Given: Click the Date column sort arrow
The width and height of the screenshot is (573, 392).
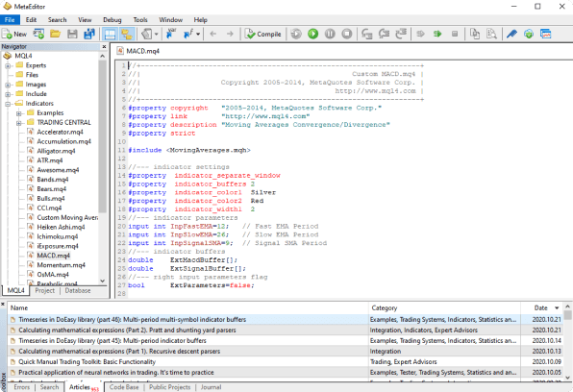Looking at the screenshot, I should tap(557, 308).
